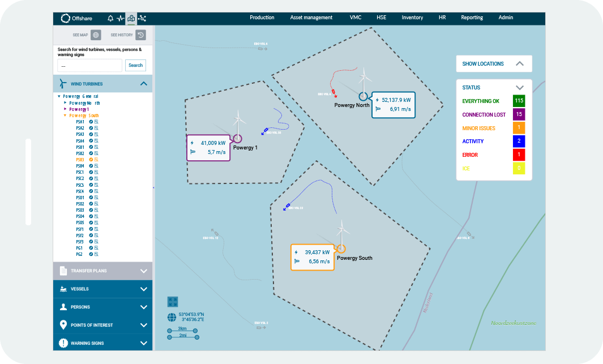The height and width of the screenshot is (364, 603).
Task: Expand the Warning Signs section
Action: pyautogui.click(x=143, y=343)
